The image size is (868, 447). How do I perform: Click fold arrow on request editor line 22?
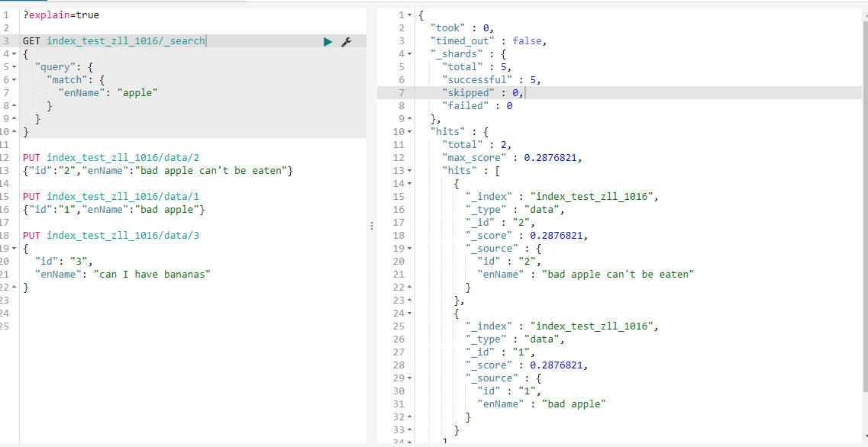[x=14, y=288]
